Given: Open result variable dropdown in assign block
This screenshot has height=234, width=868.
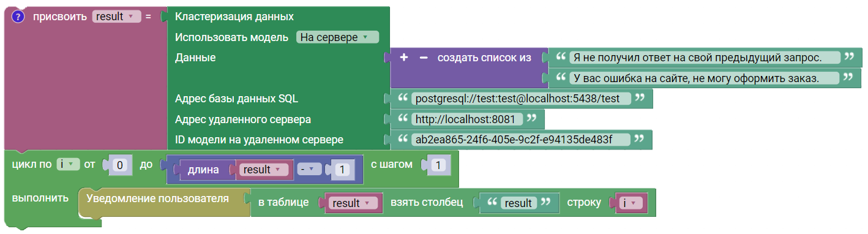Looking at the screenshot, I should [116, 17].
